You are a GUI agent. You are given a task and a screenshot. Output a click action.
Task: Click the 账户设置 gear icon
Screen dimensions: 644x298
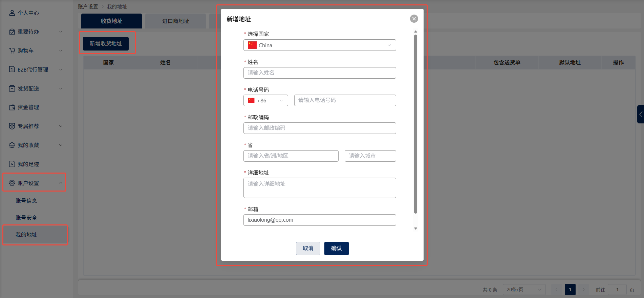12,183
